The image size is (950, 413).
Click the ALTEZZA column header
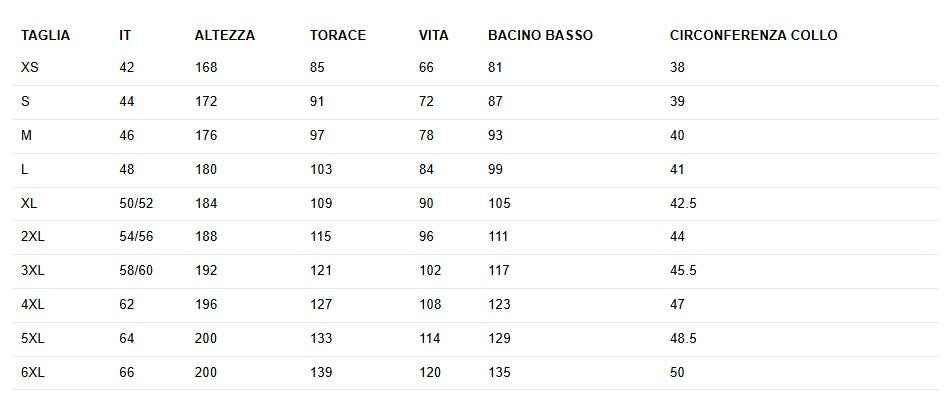point(225,36)
